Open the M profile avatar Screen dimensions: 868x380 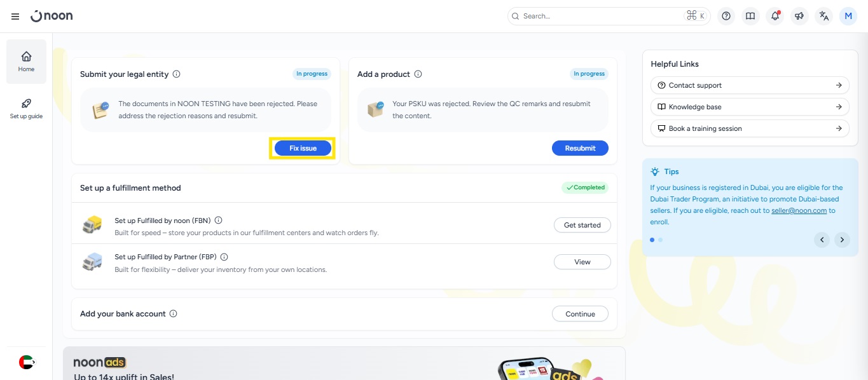point(848,17)
